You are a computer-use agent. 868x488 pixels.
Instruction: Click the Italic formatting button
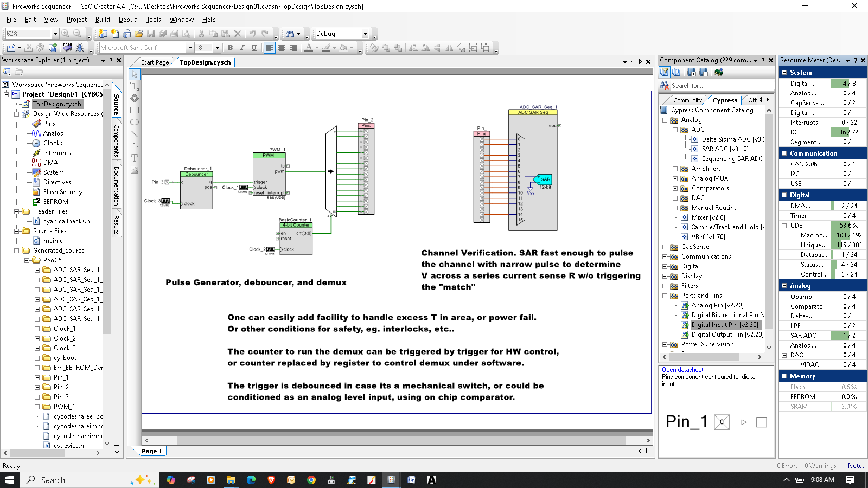[242, 48]
